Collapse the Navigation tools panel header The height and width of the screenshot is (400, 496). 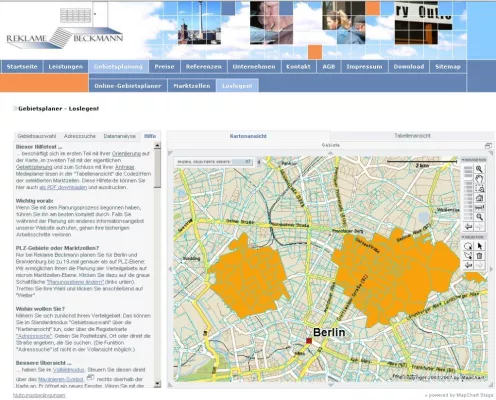click(x=474, y=160)
